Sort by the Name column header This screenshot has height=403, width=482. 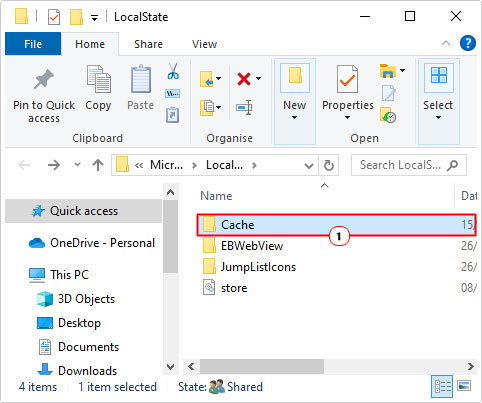coord(216,196)
